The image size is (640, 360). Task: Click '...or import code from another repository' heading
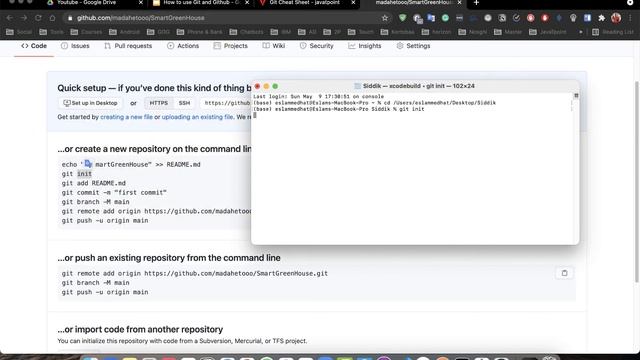(140, 329)
